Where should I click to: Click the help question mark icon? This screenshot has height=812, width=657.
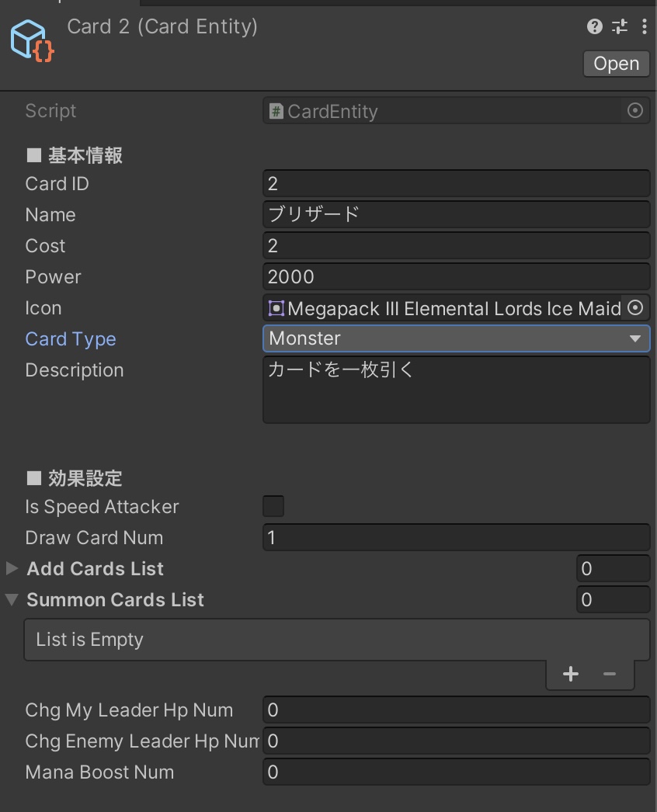595,27
